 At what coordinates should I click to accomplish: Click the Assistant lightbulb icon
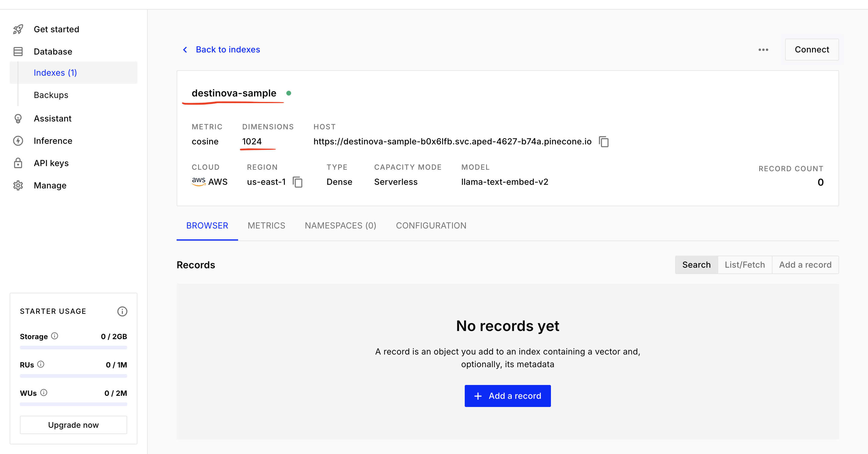[x=18, y=119]
